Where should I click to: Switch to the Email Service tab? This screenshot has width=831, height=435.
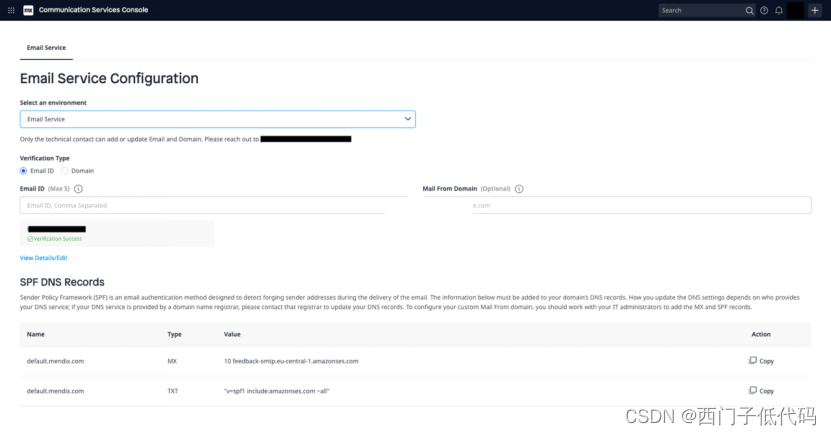tap(46, 48)
